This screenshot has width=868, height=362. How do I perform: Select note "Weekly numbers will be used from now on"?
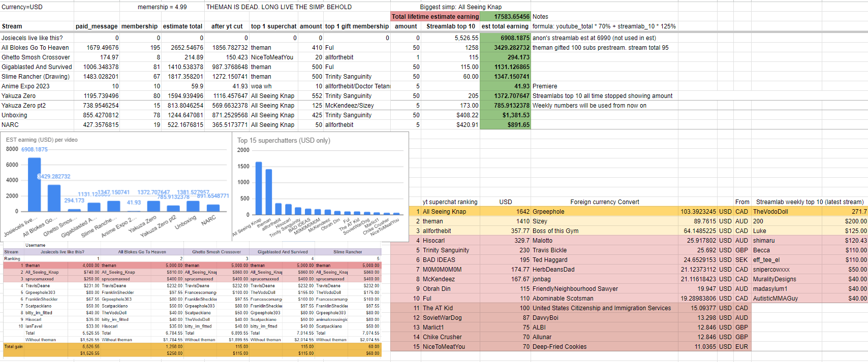(590, 106)
